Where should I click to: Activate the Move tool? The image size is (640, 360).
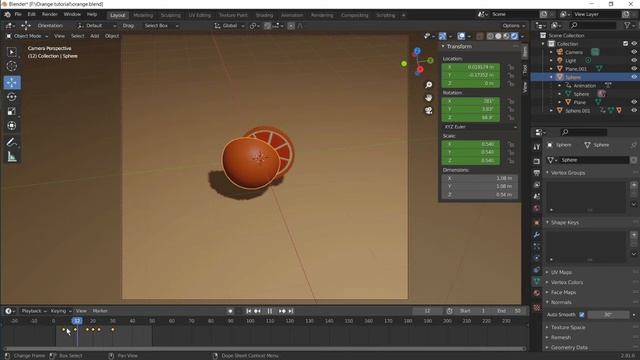pyautogui.click(x=12, y=82)
